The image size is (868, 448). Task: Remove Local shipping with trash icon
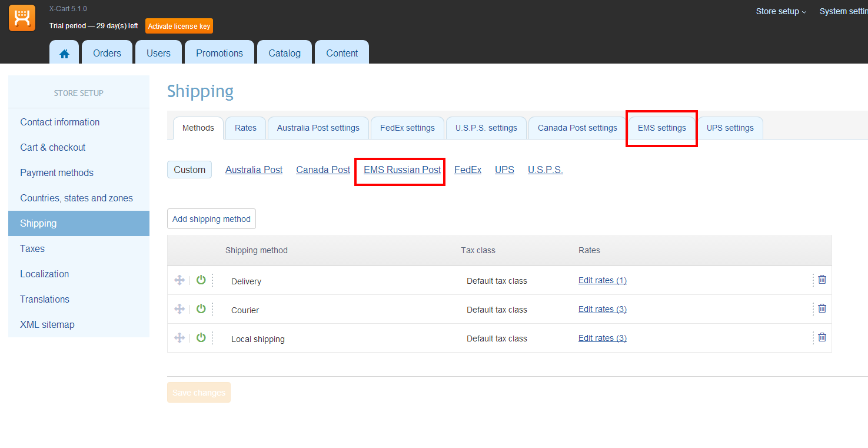coord(822,337)
